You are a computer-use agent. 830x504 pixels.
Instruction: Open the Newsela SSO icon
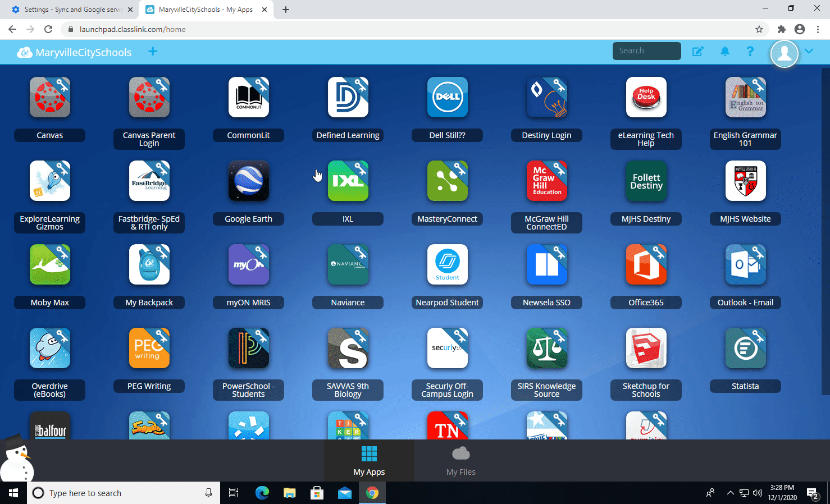547,264
